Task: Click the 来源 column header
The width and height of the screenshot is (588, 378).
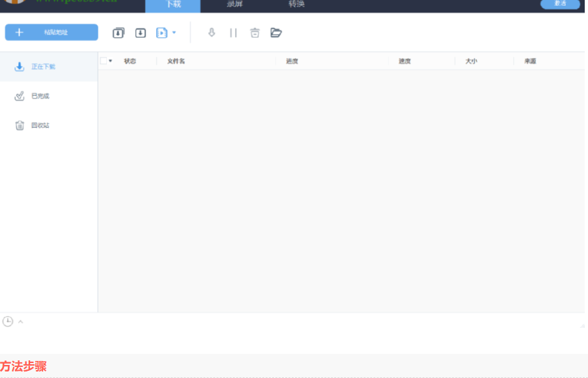Action: 530,61
